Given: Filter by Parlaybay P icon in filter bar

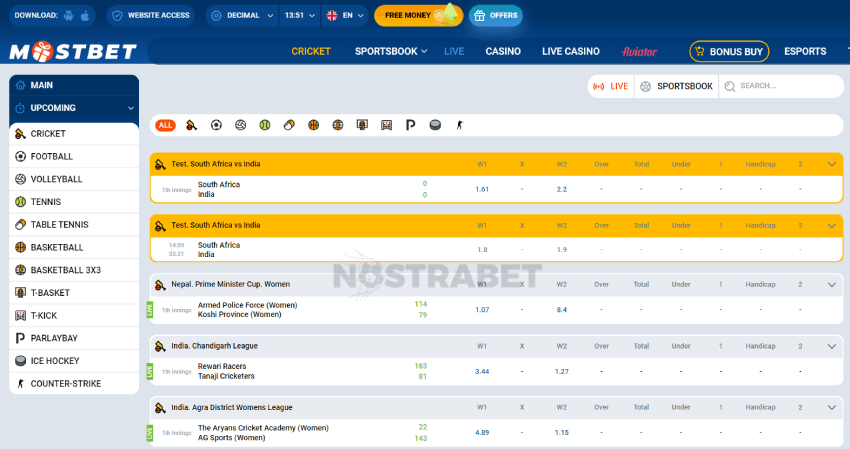Looking at the screenshot, I should coord(410,125).
